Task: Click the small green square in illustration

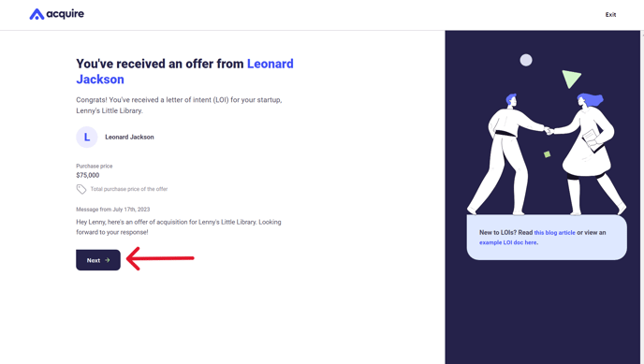Action: [x=547, y=154]
